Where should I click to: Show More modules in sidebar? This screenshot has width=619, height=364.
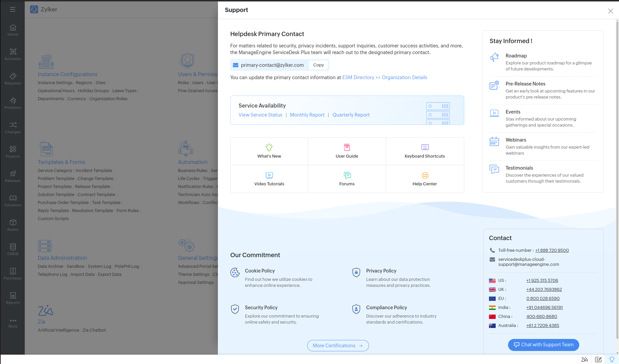coord(13,323)
